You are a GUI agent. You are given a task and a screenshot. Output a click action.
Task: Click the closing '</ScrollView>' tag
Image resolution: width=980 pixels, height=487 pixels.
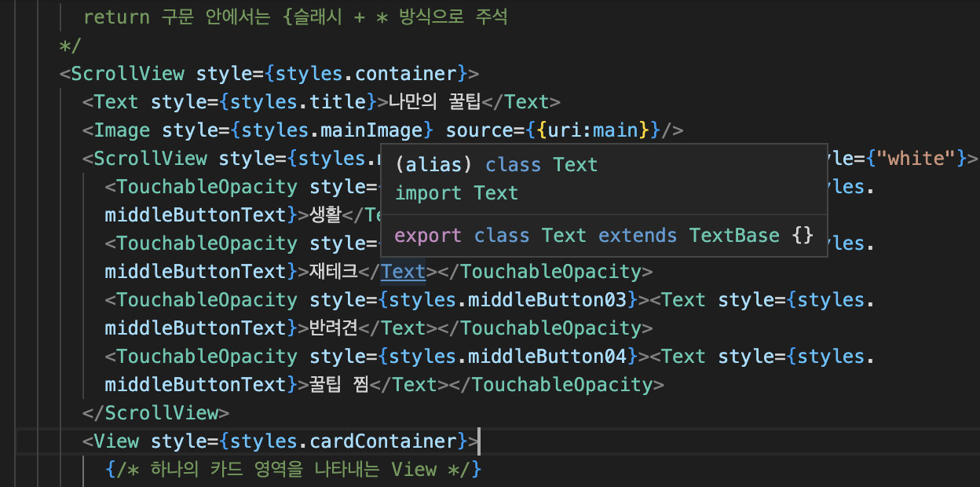[x=156, y=412]
